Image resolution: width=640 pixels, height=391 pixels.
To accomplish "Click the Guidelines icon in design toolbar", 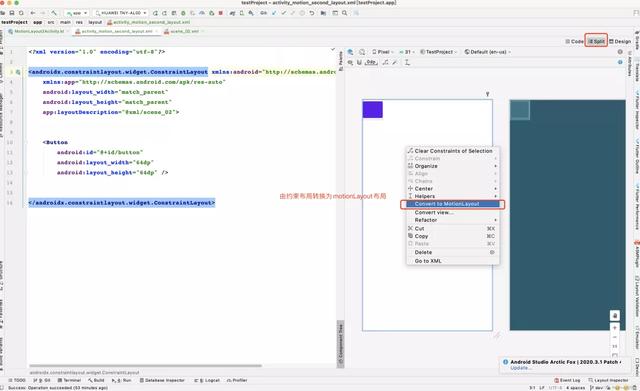I will point(407,62).
